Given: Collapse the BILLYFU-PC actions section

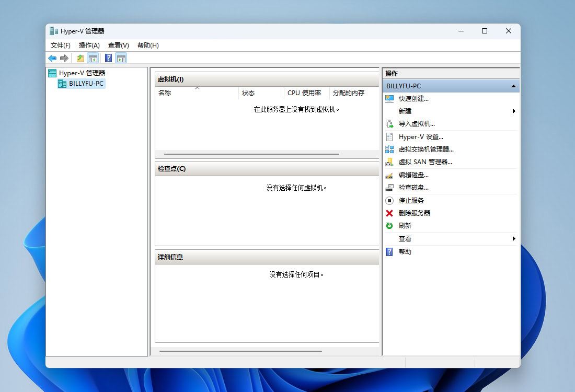Looking at the screenshot, I should coord(513,85).
